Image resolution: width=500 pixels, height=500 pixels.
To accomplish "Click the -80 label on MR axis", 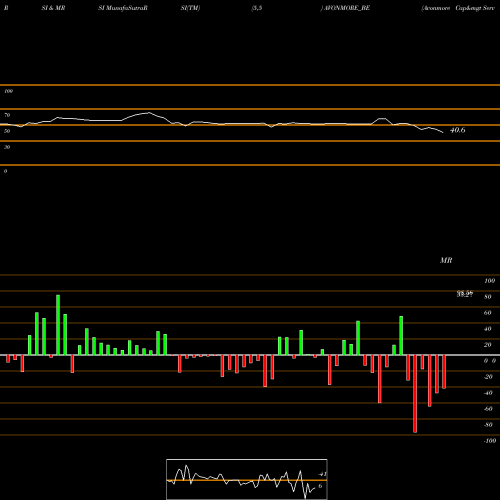I will (x=488, y=425).
